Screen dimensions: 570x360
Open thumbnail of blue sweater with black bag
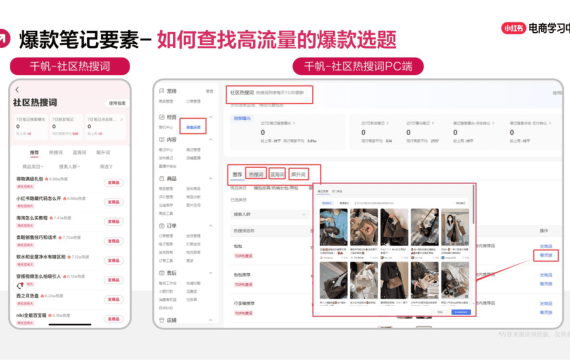(333, 227)
